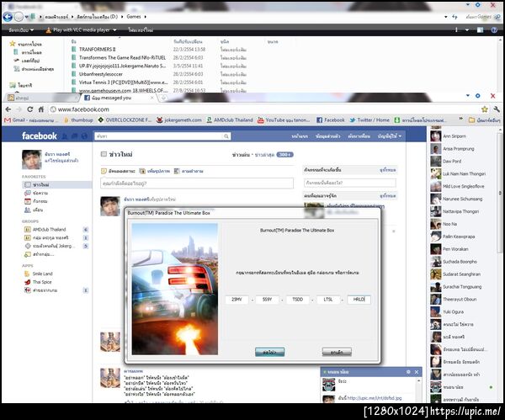This screenshot has width=505, height=420.
Task: Open the change view dropdown in Explorer
Action: pyautogui.click(x=467, y=30)
